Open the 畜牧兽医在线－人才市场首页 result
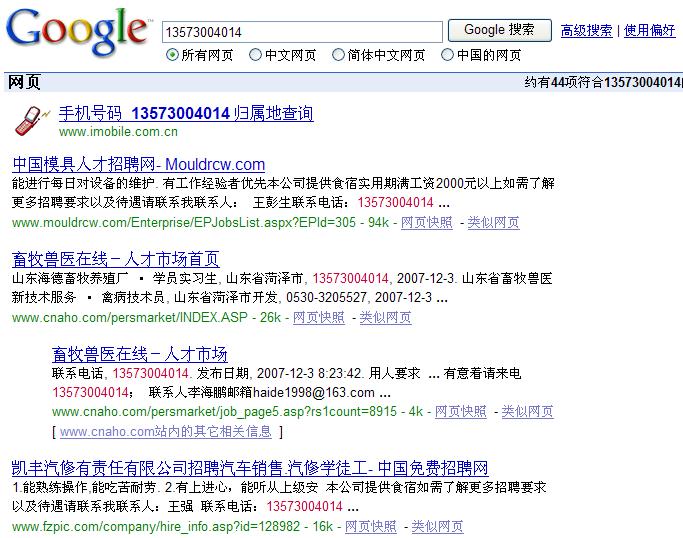The width and height of the screenshot is (683, 538). 115,259
